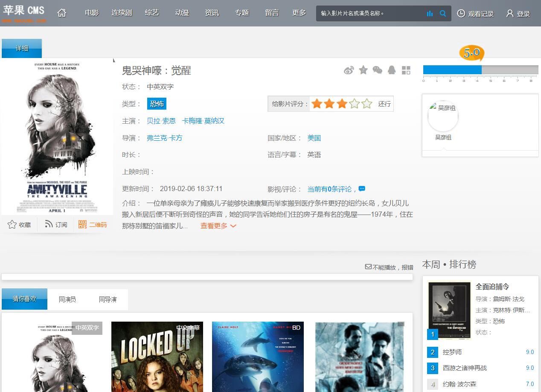The height and width of the screenshot is (392, 541).
Task: Open the two-men poster thumbnail in recommendations
Action: pos(359,357)
